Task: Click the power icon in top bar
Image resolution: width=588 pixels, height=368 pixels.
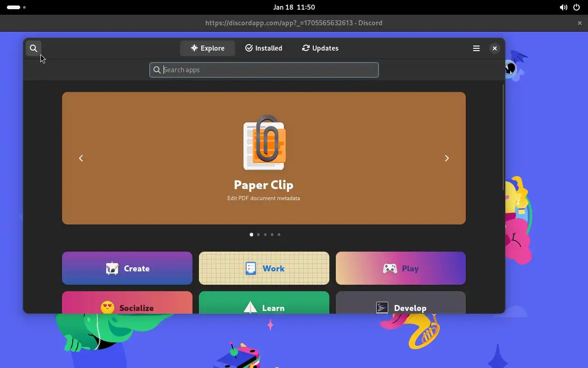Action: click(x=577, y=7)
